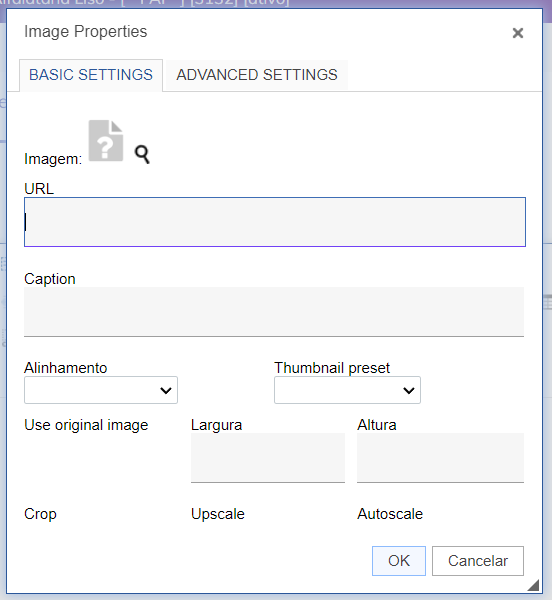Expand the Alinhamento dropdown
The width and height of the screenshot is (552, 600).
point(101,390)
